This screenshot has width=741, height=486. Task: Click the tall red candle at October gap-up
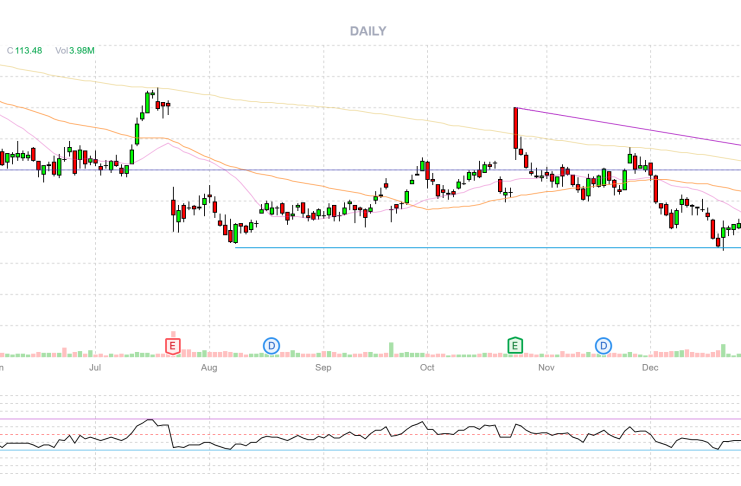pyautogui.click(x=515, y=128)
